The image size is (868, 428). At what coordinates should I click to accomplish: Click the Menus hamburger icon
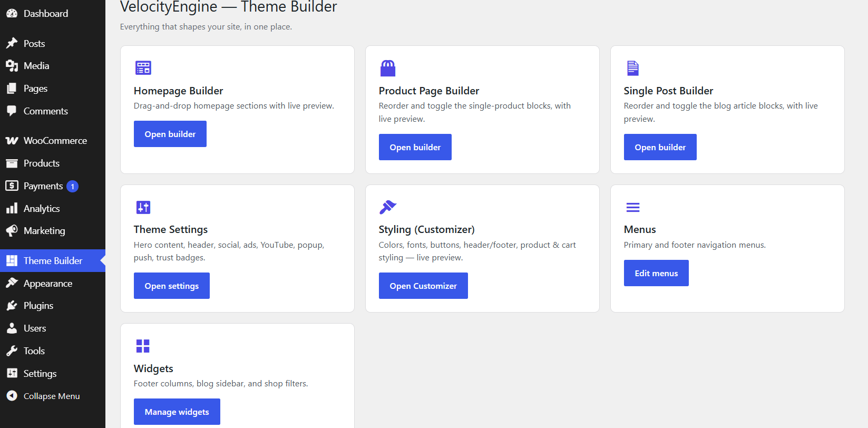pyautogui.click(x=633, y=207)
